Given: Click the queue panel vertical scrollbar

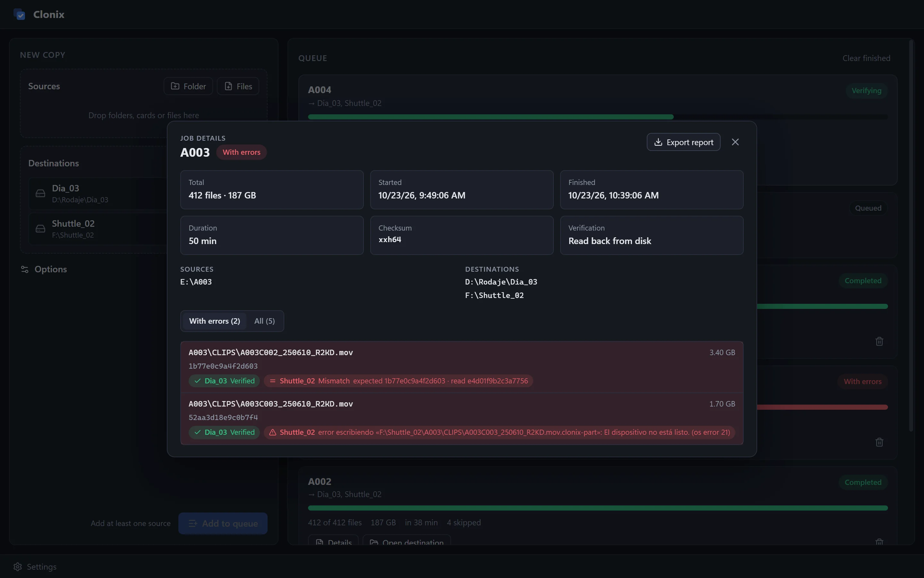Looking at the screenshot, I should point(911,235).
